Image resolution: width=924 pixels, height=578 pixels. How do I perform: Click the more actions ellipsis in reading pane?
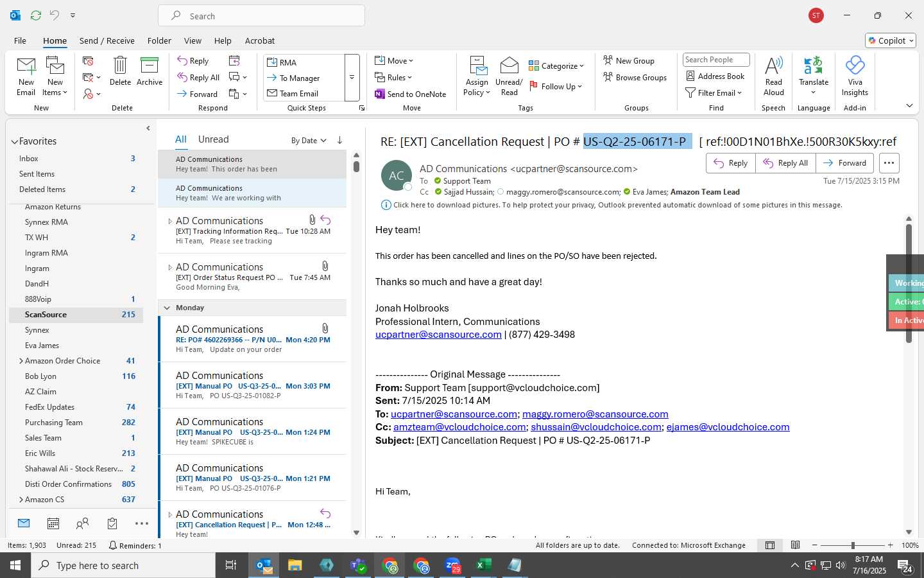889,163
